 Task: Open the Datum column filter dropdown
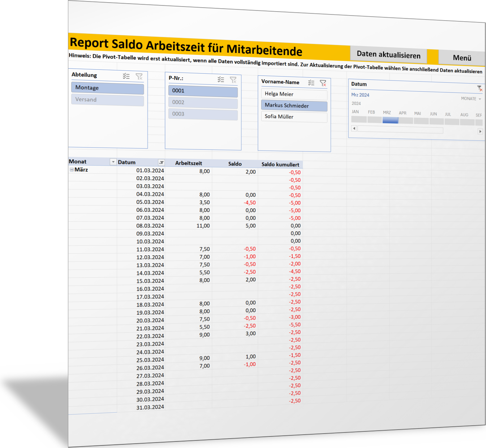pyautogui.click(x=161, y=163)
